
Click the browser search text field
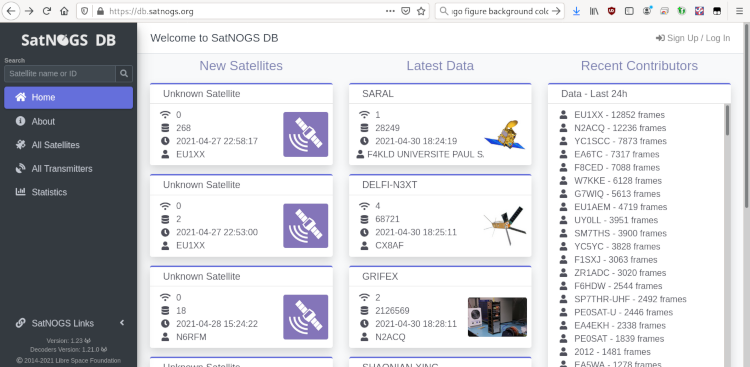click(x=500, y=11)
